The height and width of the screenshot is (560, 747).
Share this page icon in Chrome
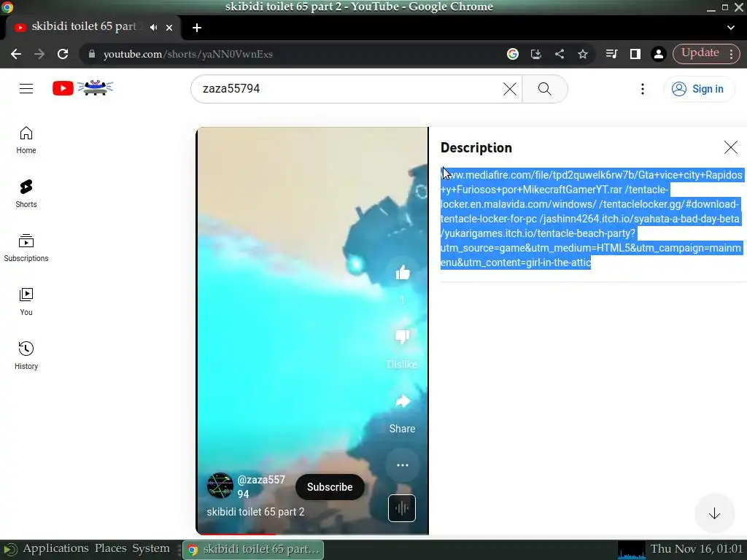pos(560,54)
